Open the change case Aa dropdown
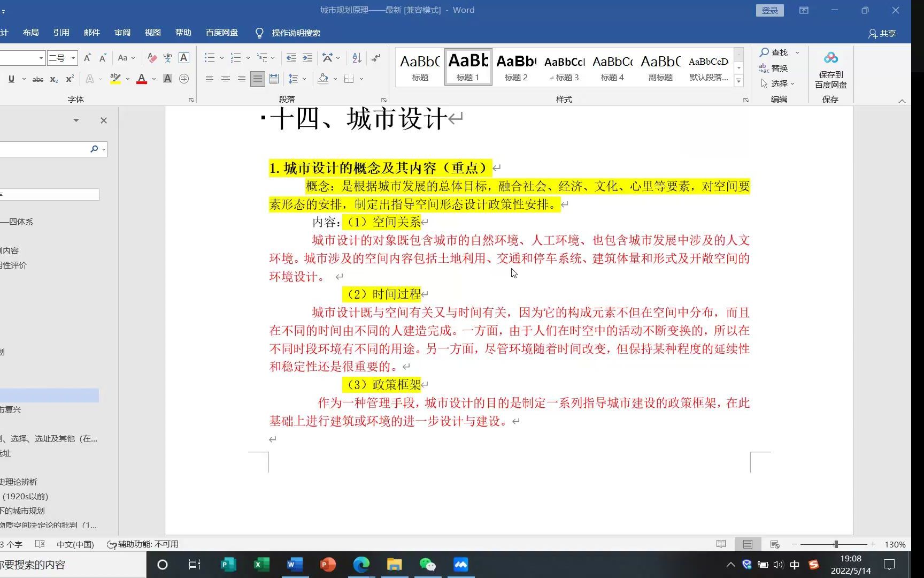The height and width of the screenshot is (578, 924). coord(126,58)
